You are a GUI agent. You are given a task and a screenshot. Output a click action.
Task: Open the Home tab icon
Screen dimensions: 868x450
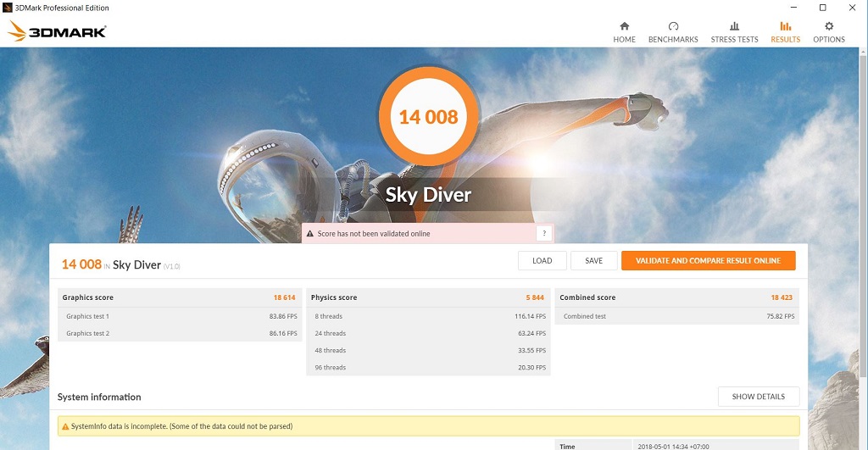(x=624, y=26)
